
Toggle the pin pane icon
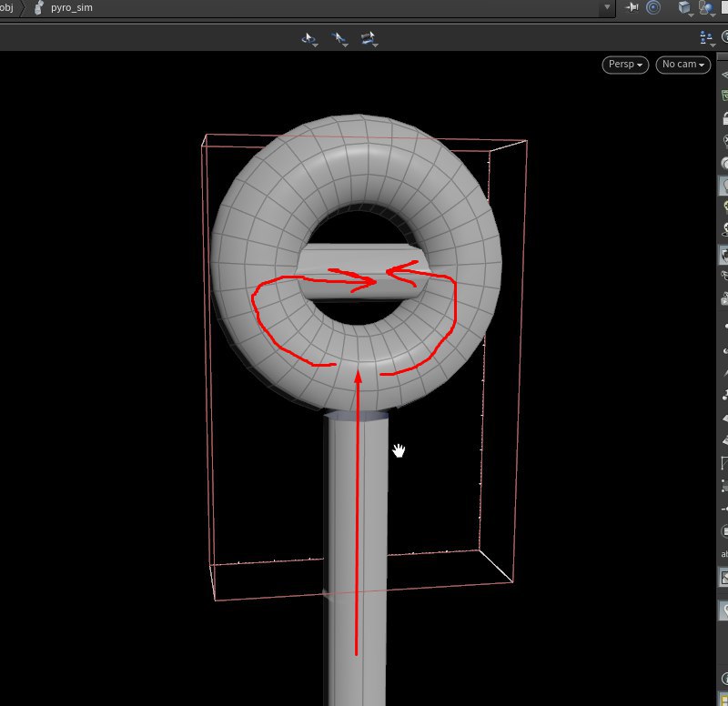(632, 7)
